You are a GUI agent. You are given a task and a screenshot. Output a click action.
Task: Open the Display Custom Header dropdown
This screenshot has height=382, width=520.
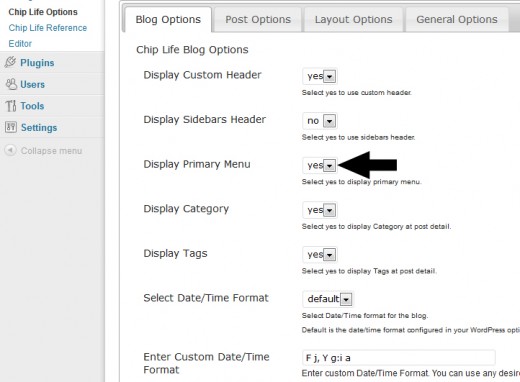click(x=320, y=76)
